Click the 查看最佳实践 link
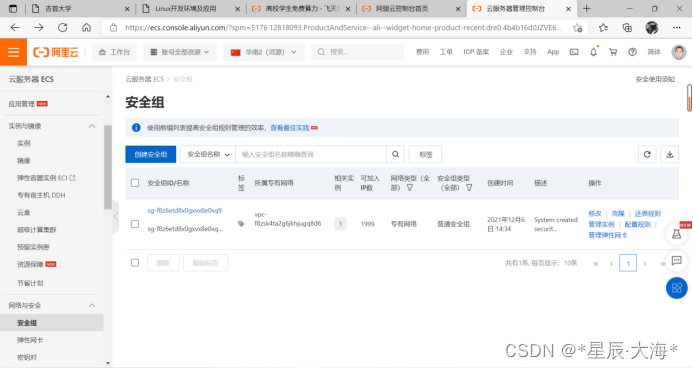This screenshot has height=369, width=693. click(x=290, y=128)
